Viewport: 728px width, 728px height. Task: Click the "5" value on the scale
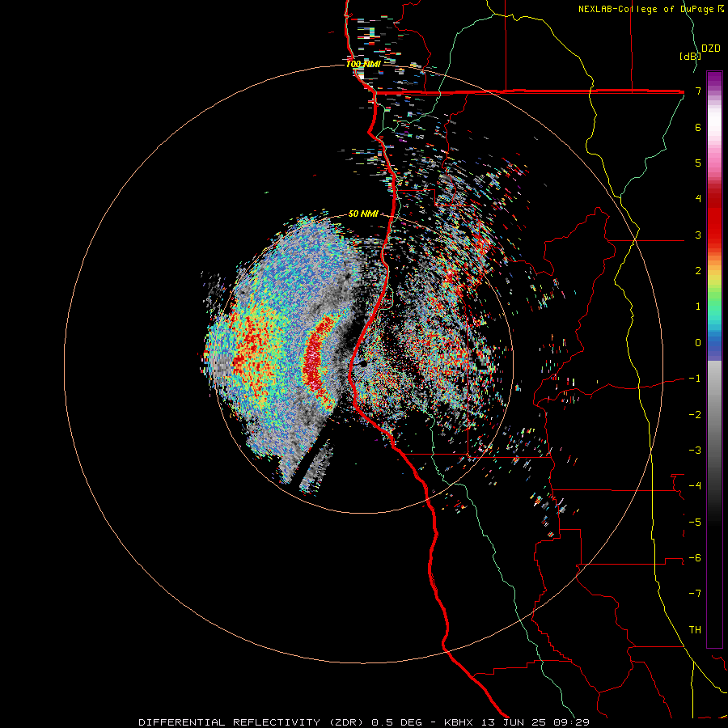(x=698, y=163)
